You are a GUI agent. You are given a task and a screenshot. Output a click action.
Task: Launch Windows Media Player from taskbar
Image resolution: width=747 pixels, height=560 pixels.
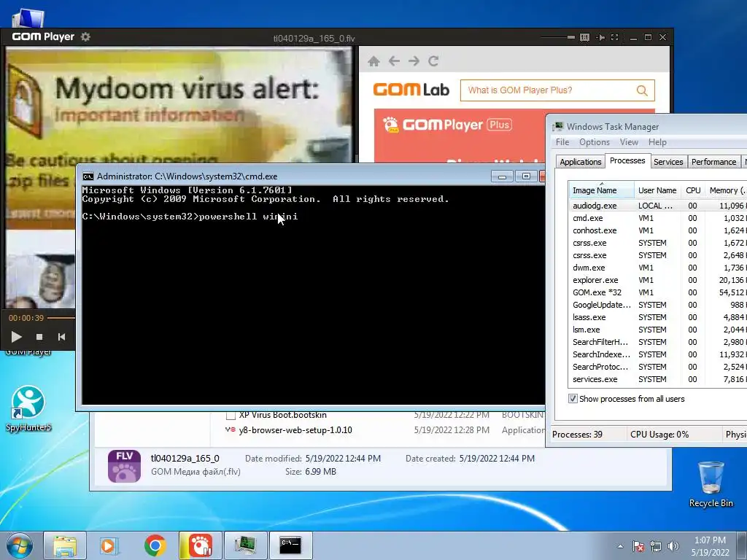(x=109, y=545)
